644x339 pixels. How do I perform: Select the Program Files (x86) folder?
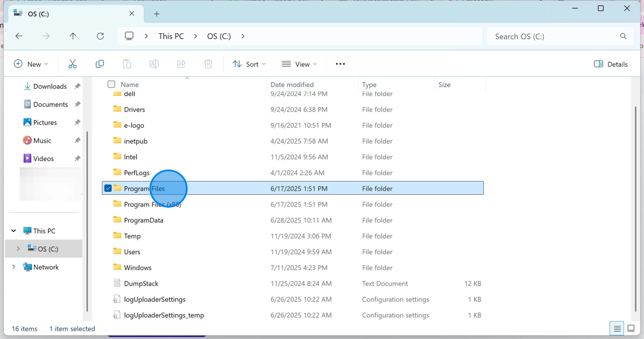point(293,204)
